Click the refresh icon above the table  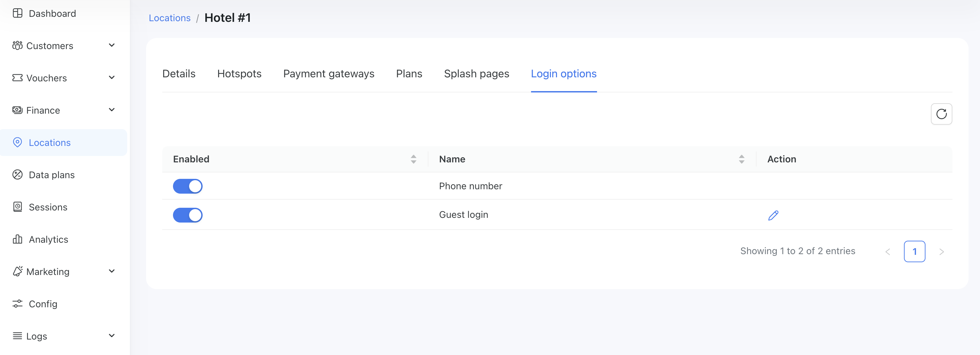point(941,114)
